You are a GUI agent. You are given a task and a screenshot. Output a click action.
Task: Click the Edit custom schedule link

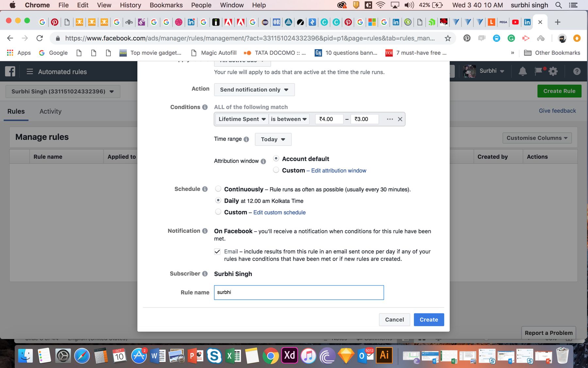click(280, 212)
